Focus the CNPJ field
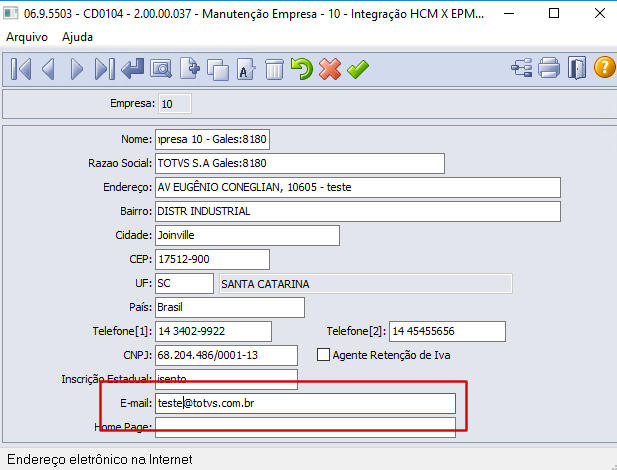The image size is (617, 470). 226,355
